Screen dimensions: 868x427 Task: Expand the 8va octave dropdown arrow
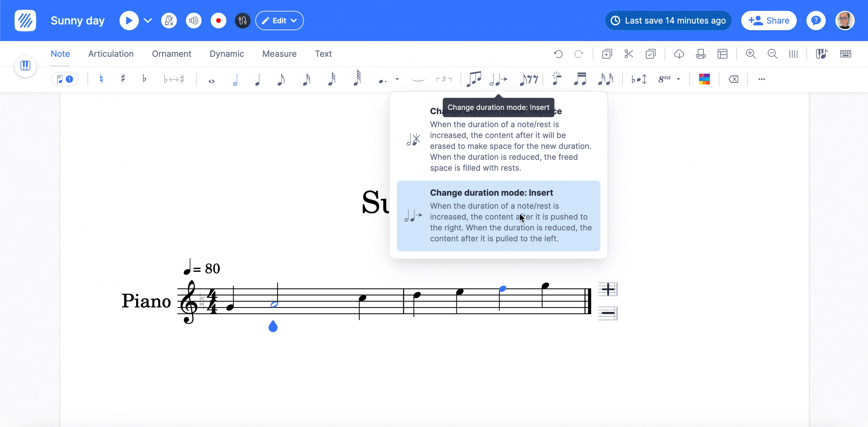click(679, 79)
